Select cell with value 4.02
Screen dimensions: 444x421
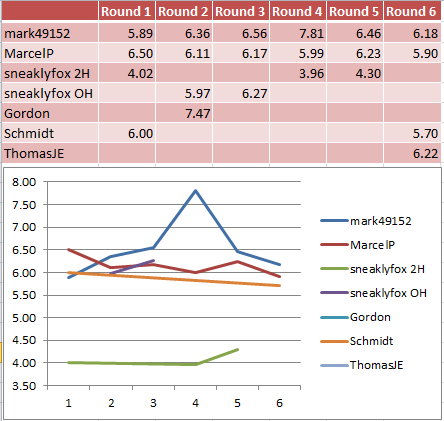[x=127, y=73]
